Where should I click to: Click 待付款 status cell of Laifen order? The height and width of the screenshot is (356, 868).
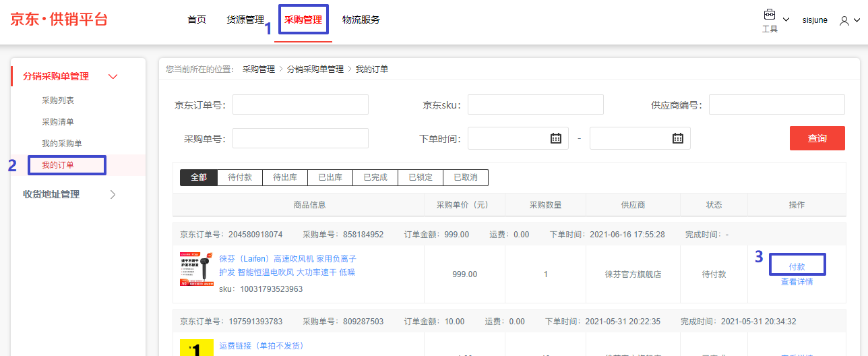tap(714, 274)
